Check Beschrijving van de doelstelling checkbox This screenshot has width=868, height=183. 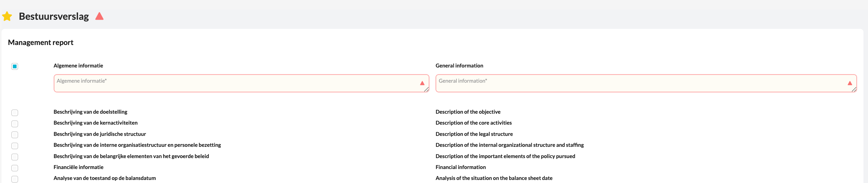[15, 113]
